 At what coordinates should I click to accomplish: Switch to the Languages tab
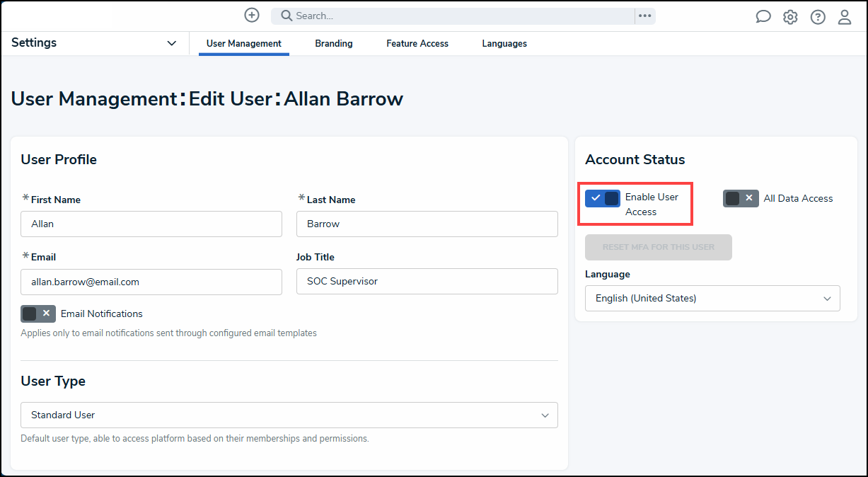[504, 44]
